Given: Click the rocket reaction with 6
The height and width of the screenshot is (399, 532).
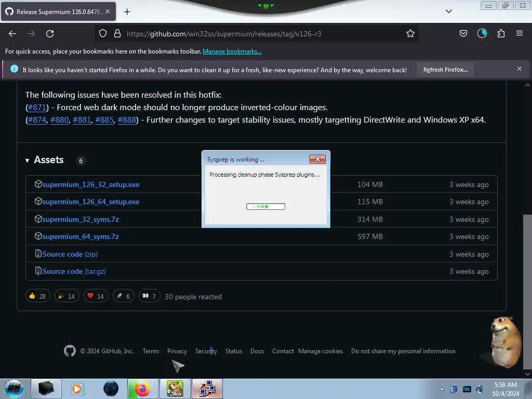Looking at the screenshot, I should point(124,296).
